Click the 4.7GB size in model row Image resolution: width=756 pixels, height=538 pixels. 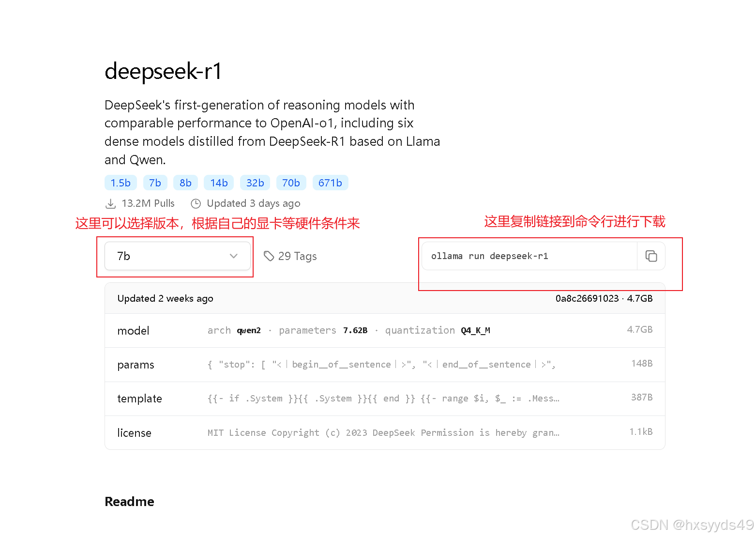(640, 330)
